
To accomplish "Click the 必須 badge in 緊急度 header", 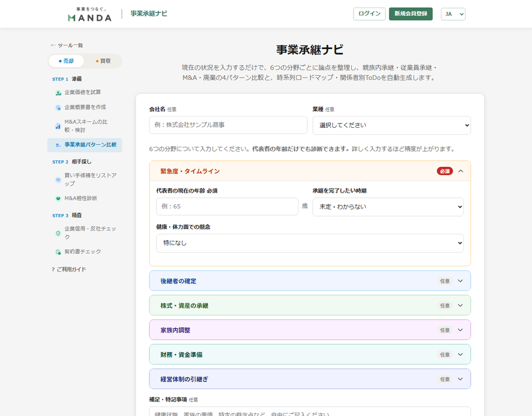I will coord(445,171).
